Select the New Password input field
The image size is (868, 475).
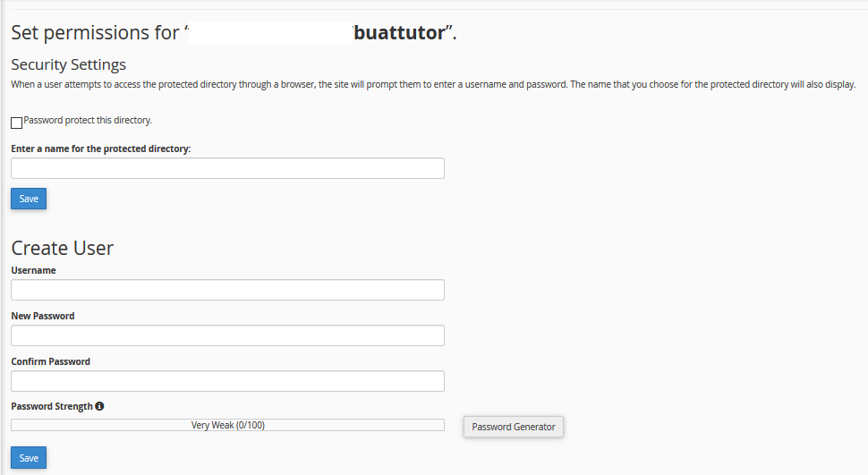[227, 335]
